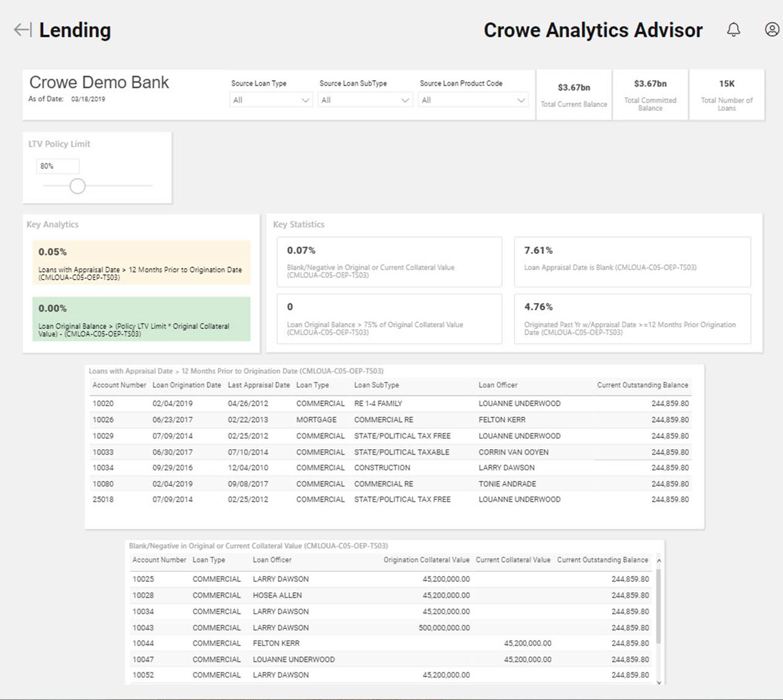The height and width of the screenshot is (700, 783).
Task: Open the notifications bell icon
Action: coord(733,30)
